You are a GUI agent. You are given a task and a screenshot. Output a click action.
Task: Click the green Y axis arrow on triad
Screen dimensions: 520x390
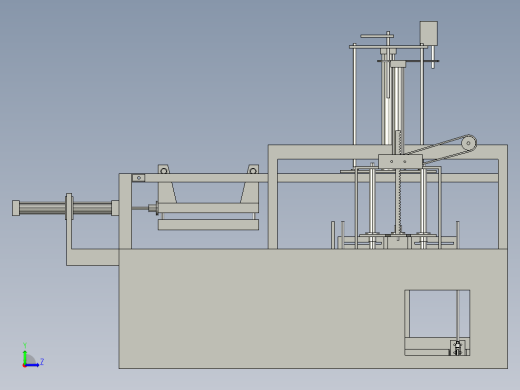point(25,356)
